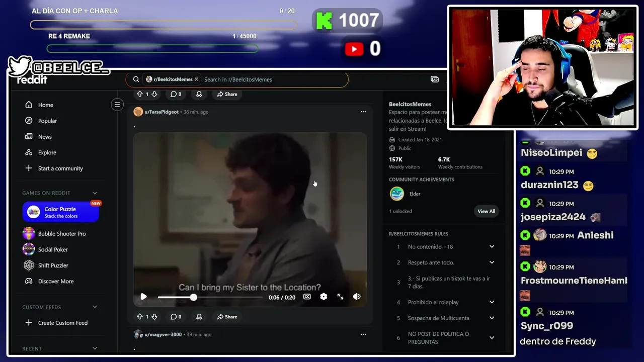Image resolution: width=644 pixels, height=362 pixels.
Task: Click the 6.7K weekly contributions stat
Action: coord(460,163)
